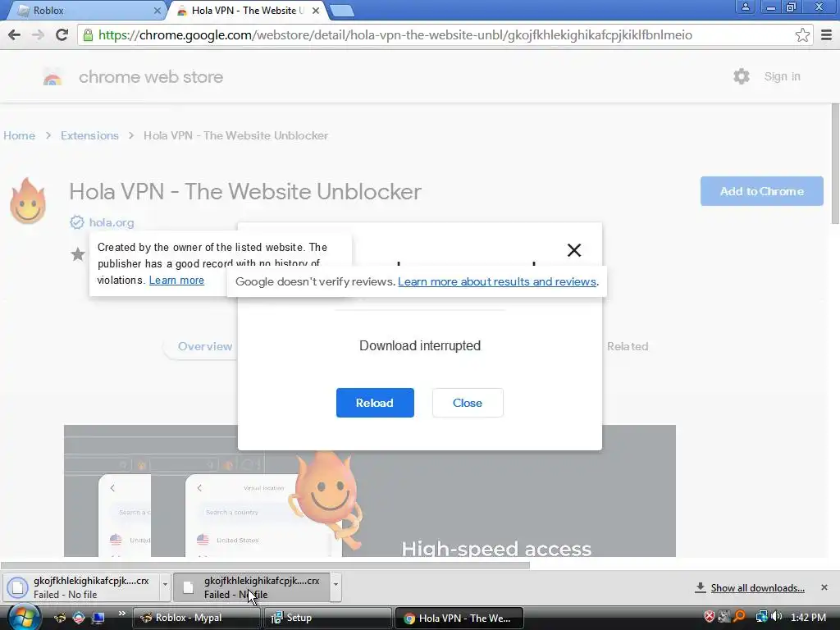Click the Download interrupted message text
This screenshot has width=840, height=630.
pyautogui.click(x=420, y=345)
